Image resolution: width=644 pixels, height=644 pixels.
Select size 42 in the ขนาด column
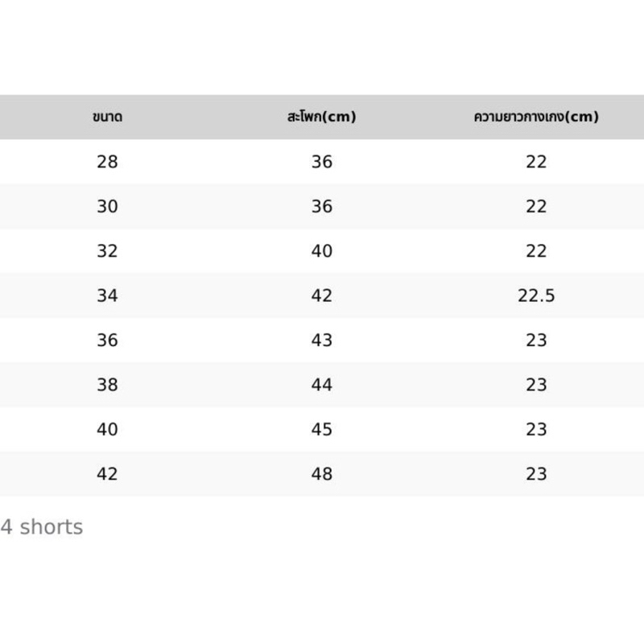tap(107, 474)
